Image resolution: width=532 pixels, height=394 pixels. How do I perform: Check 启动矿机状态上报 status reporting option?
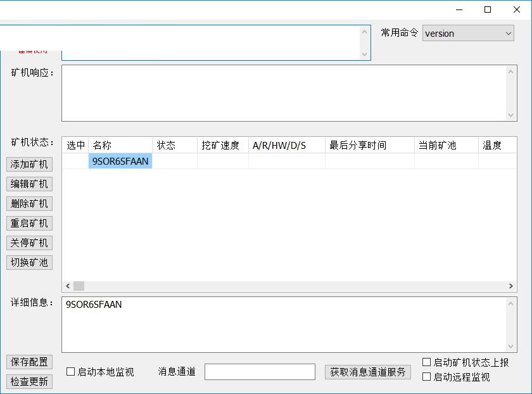(x=427, y=362)
